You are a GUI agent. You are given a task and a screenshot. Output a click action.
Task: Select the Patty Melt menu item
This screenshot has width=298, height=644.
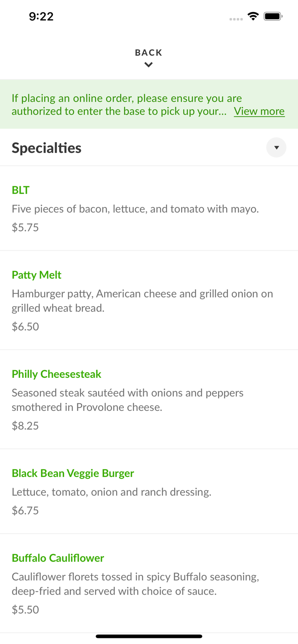tap(37, 275)
